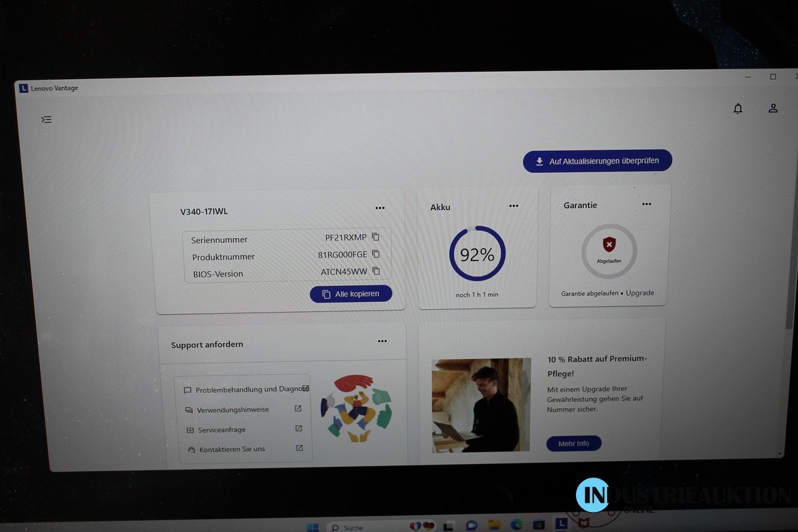Click the Support anfordern illustration
This screenshot has height=532, width=798.
point(356,408)
